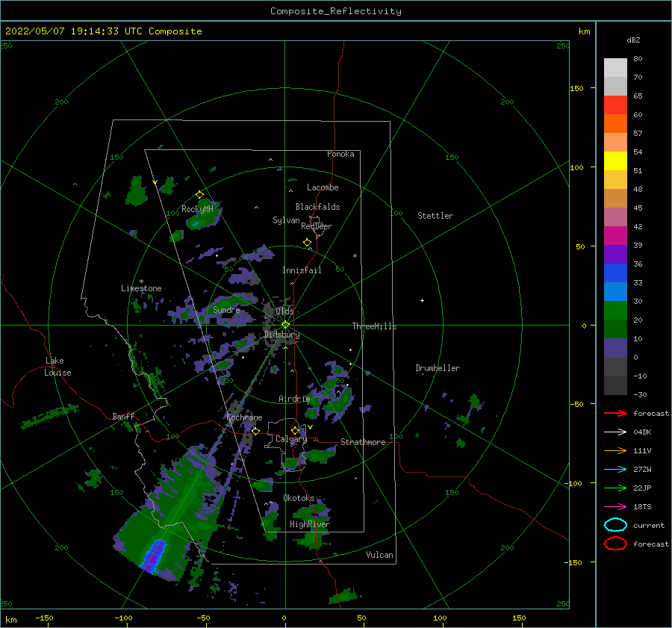Click the 20 dBZ green legend swatch
Viewport: 672px width, 628px height.
tap(615, 310)
